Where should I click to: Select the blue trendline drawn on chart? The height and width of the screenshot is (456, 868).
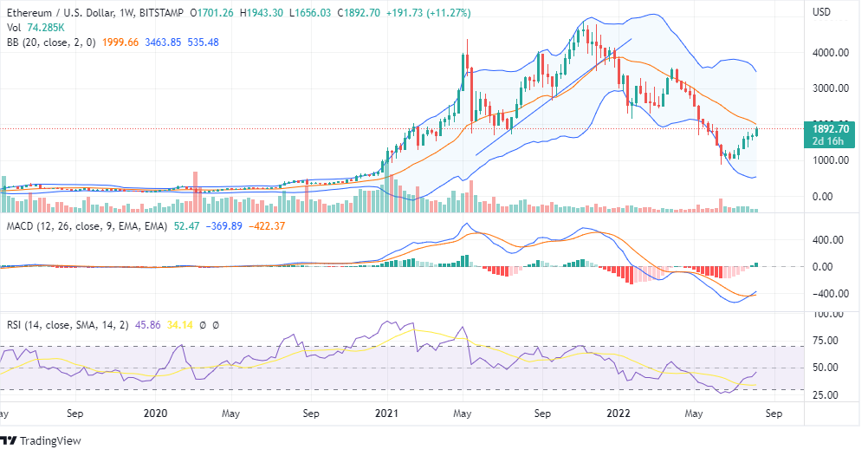pos(554,95)
